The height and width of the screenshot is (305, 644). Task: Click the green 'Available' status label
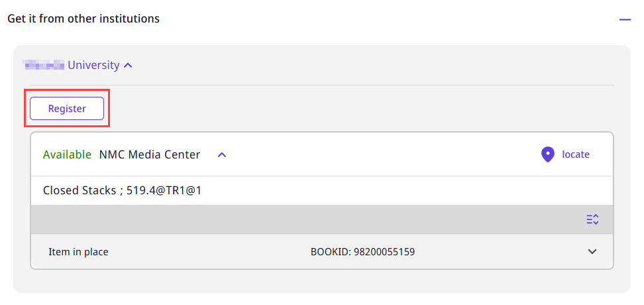[67, 154]
